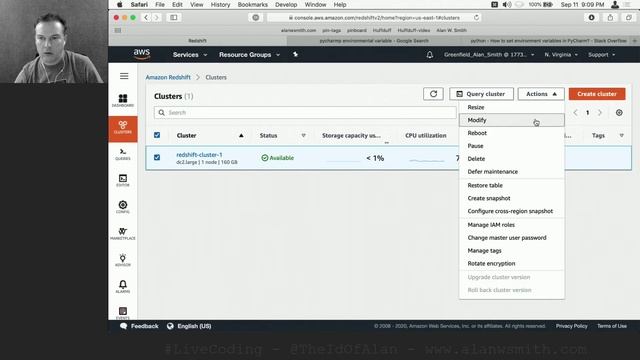
Task: Click the Safari address bar
Action: [373, 18]
